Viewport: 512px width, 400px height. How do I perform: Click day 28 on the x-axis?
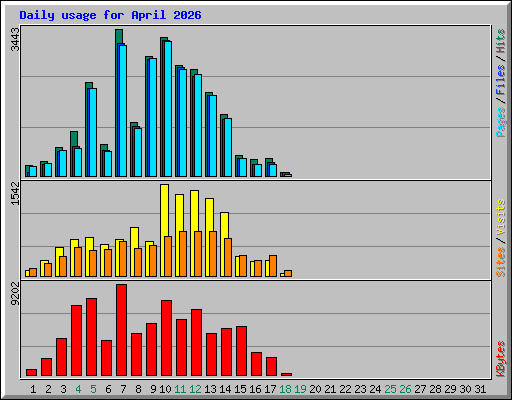(435, 389)
